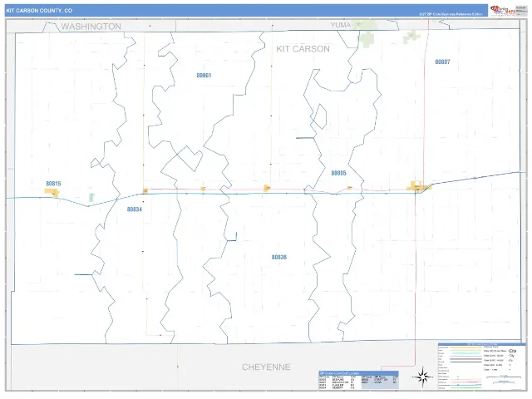
Task: Click the map legend header bar
Action: coord(481,344)
